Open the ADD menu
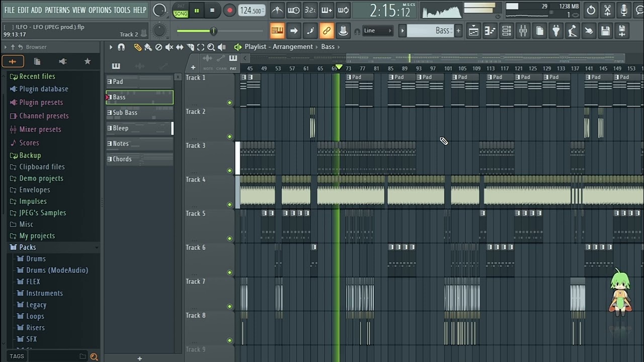The height and width of the screenshot is (362, 644). (x=37, y=10)
